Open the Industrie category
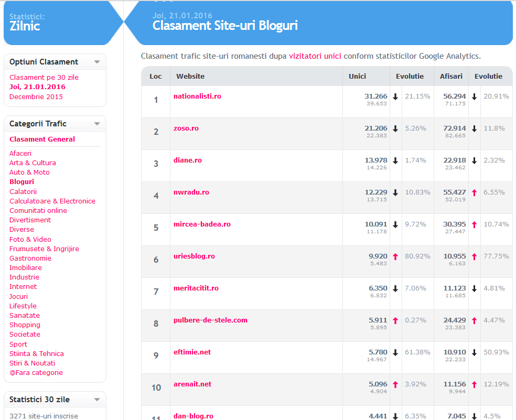516x420 pixels. 24,277
